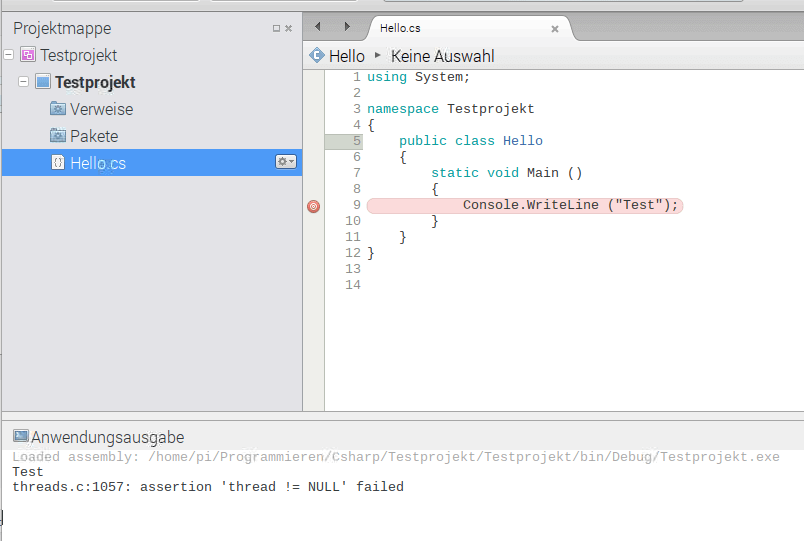The width and height of the screenshot is (804, 541).
Task: Open the gear options dropdown on Hello.cs
Action: (x=286, y=162)
